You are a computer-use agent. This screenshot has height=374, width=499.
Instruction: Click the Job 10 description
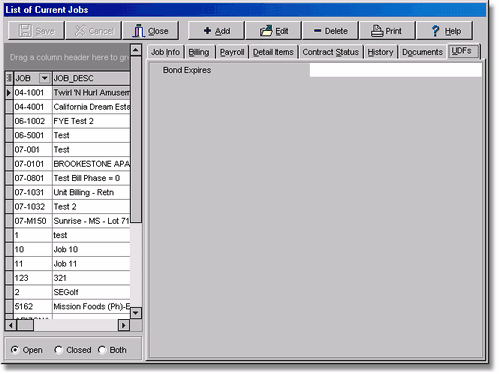(x=91, y=250)
